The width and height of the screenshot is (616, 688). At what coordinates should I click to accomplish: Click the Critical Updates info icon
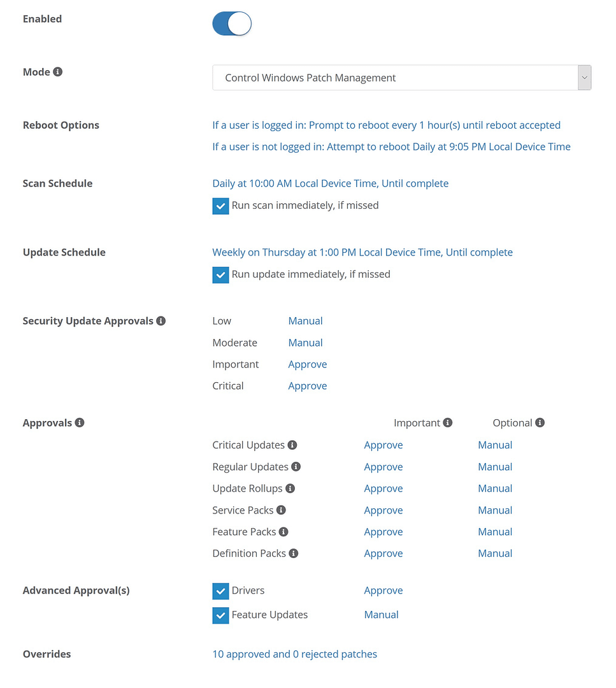point(292,445)
